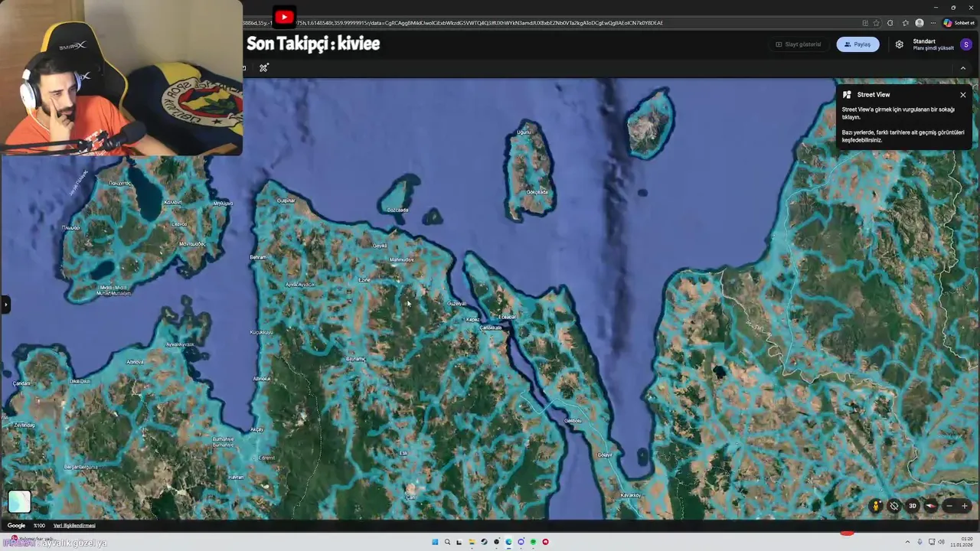Click the Edremit town label
The width and height of the screenshot is (980, 551).
[x=267, y=458]
